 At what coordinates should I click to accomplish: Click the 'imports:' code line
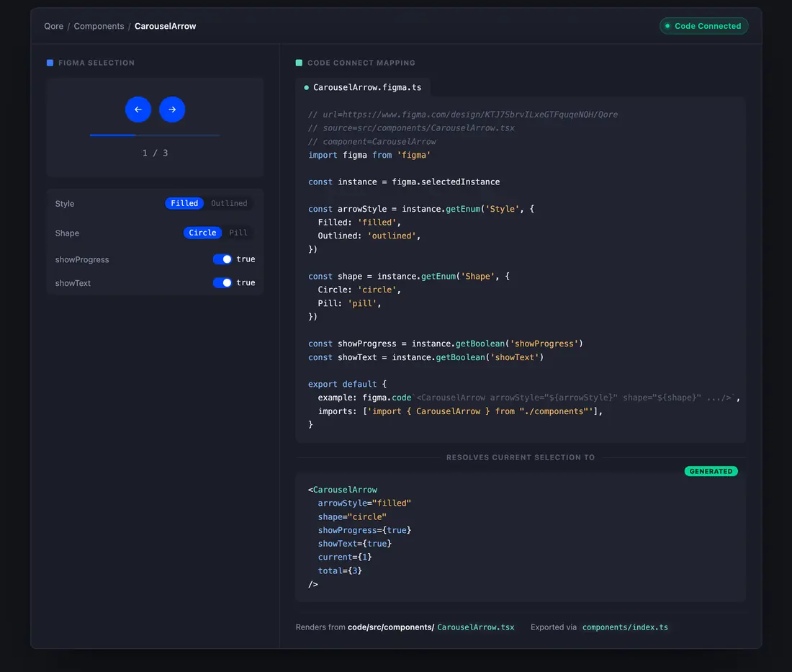click(460, 411)
